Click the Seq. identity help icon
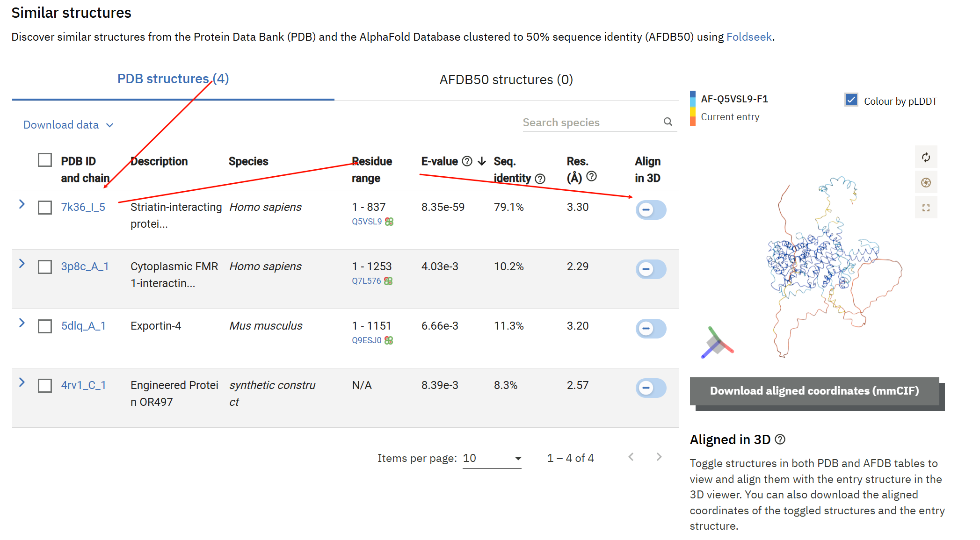This screenshot has height=540, width=980. [540, 179]
